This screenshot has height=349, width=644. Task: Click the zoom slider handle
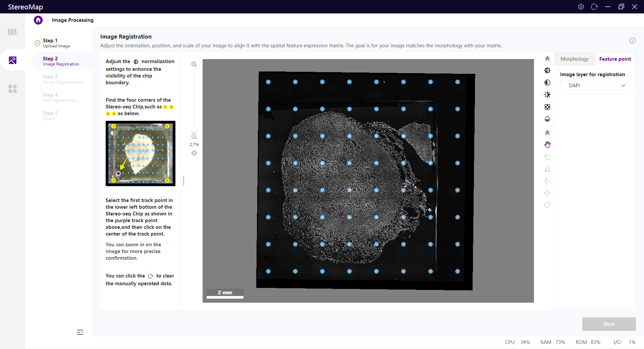pyautogui.click(x=194, y=130)
